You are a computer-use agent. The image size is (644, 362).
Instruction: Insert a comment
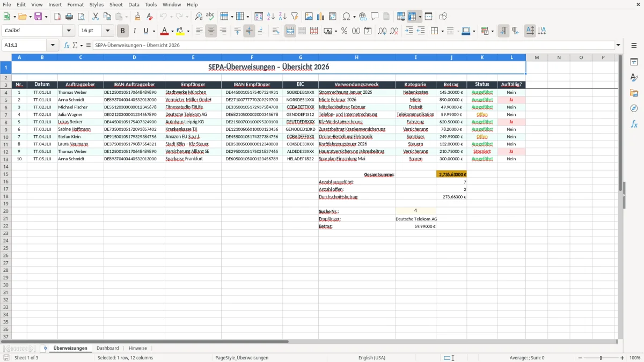tap(375, 17)
